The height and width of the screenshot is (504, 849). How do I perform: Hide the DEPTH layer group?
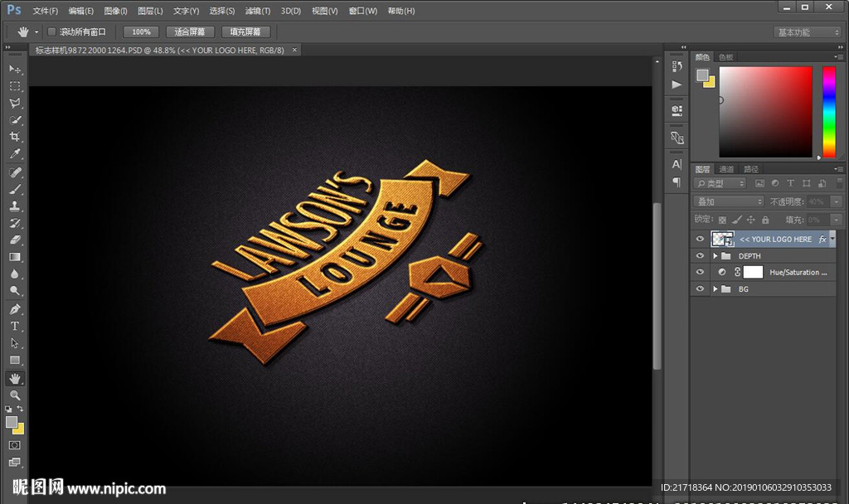700,255
